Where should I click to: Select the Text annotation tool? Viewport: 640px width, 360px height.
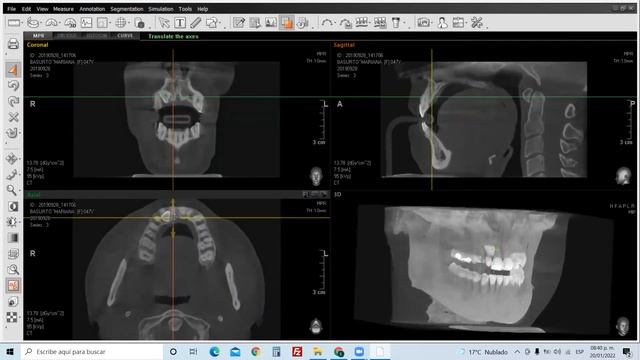click(180, 23)
